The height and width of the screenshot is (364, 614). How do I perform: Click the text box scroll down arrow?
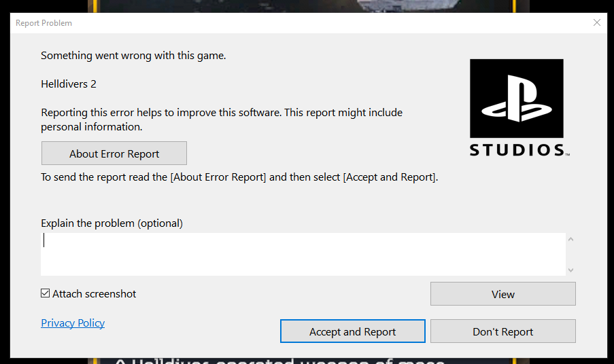571,270
